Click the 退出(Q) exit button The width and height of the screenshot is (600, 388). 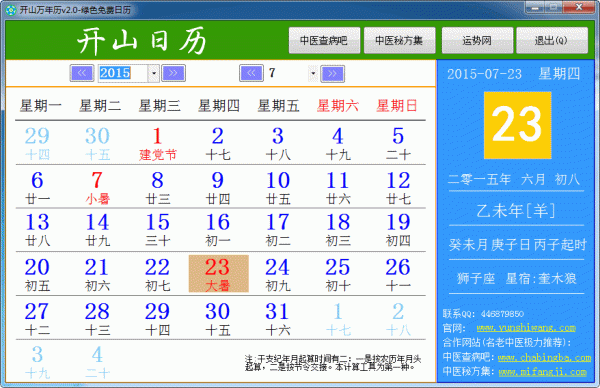(552, 40)
